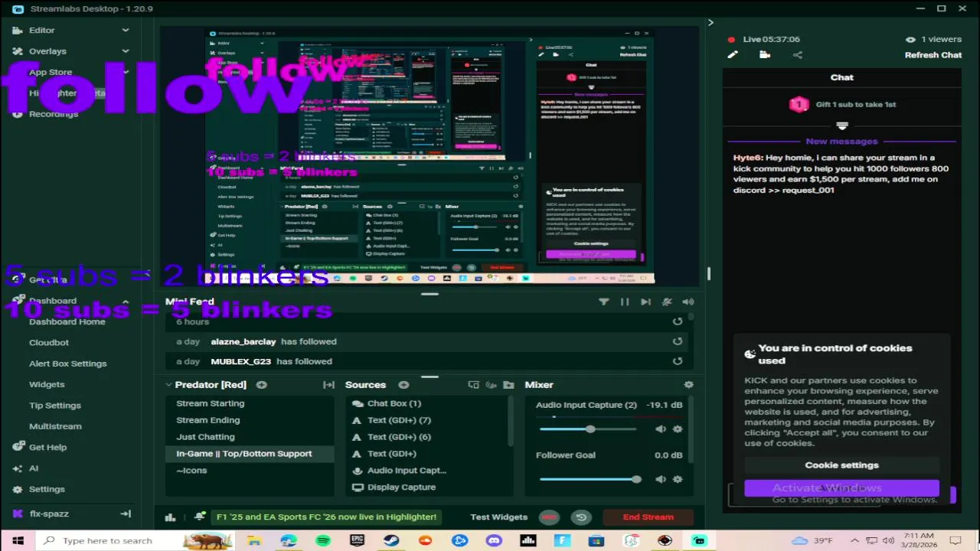Expand the Editor sidebar section
The width and height of the screenshot is (980, 551).
click(126, 30)
